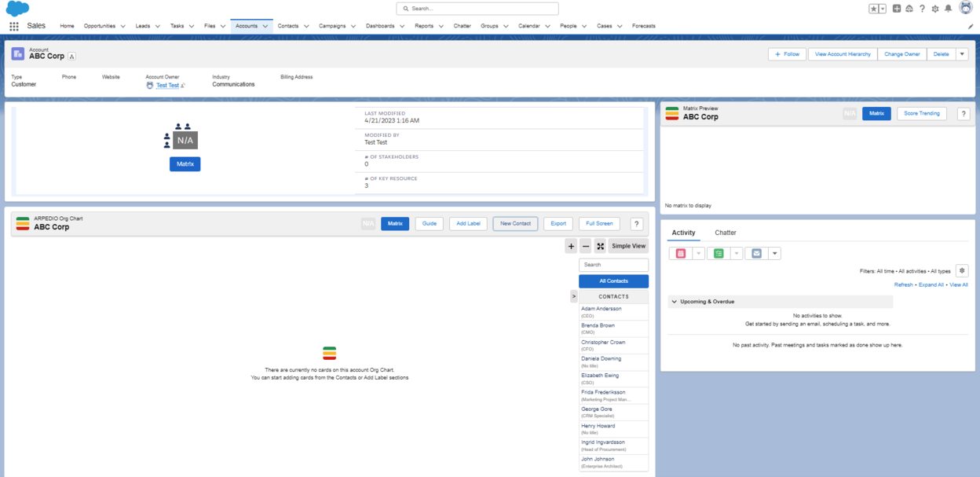Open the Leads tab dropdown arrow

pos(158,26)
